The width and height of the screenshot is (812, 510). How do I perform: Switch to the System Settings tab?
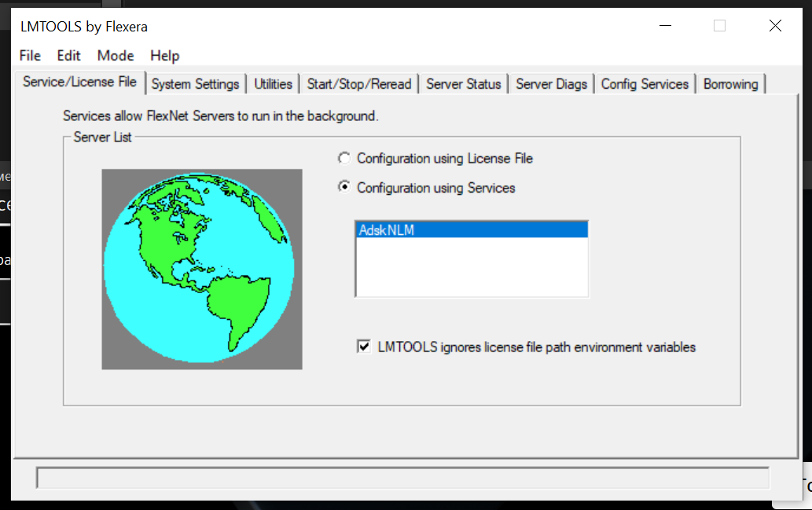coord(195,84)
